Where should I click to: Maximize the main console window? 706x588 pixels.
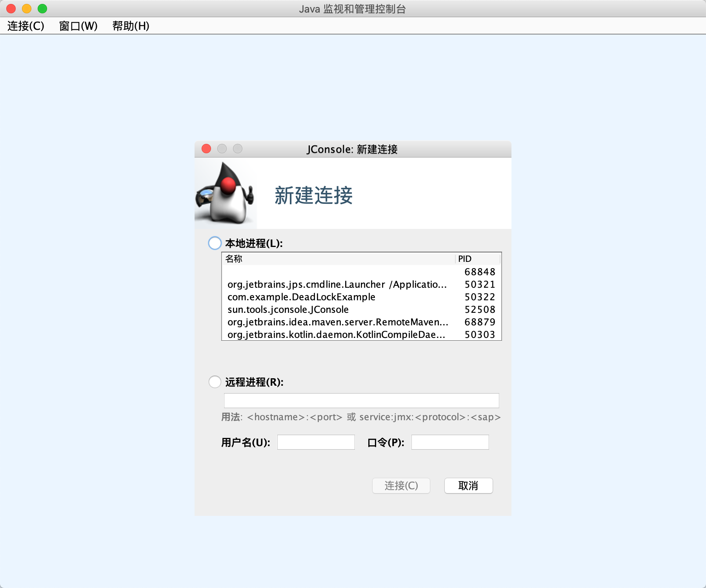(x=42, y=8)
